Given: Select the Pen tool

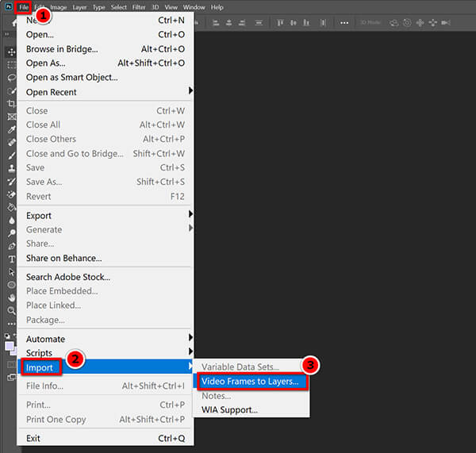Looking at the screenshot, I should [12, 246].
